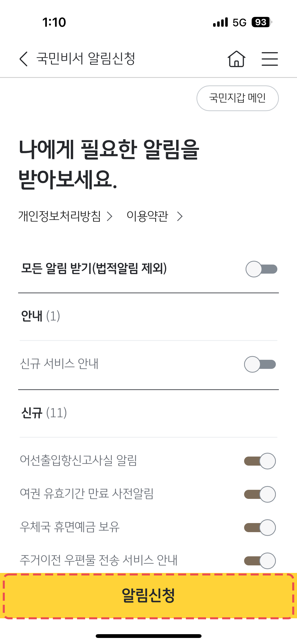Tap the cellular signal bars icon
Image resolution: width=297 pixels, height=644 pixels.
(x=220, y=22)
